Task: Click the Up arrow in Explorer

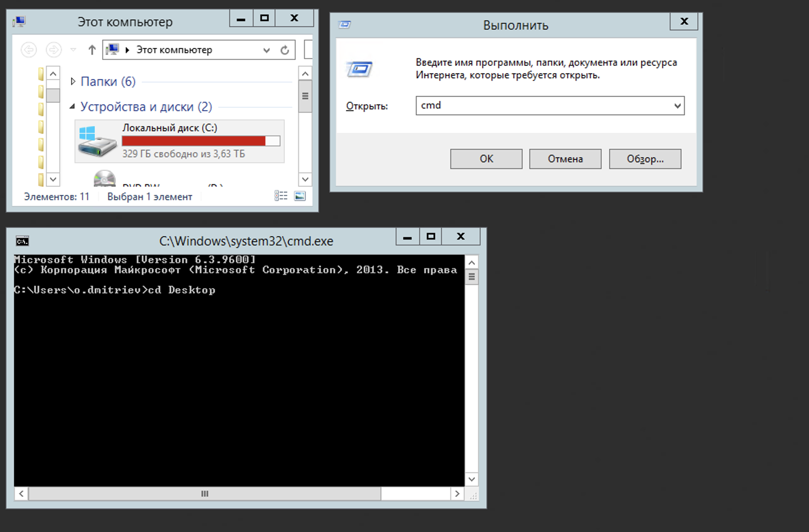Action: click(92, 50)
